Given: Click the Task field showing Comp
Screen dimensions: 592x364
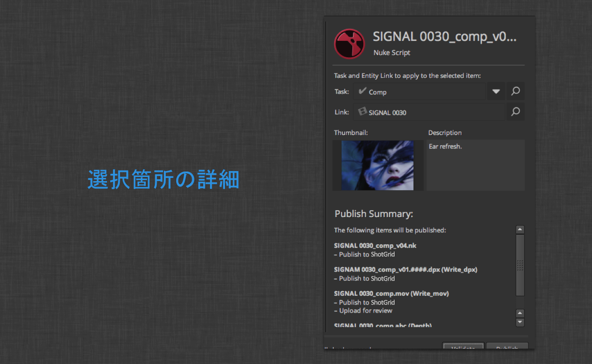Looking at the screenshot, I should 419,91.
